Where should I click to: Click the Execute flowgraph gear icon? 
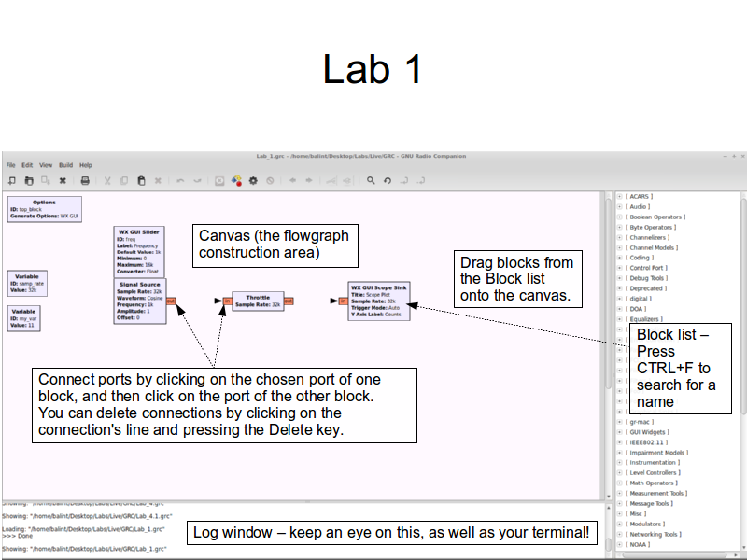click(x=253, y=180)
